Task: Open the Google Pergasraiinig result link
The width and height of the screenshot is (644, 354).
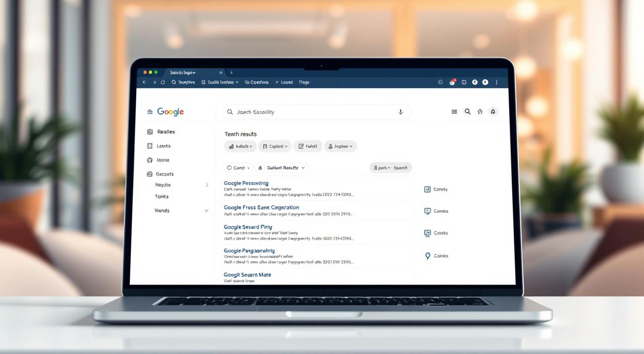Action: 249,251
